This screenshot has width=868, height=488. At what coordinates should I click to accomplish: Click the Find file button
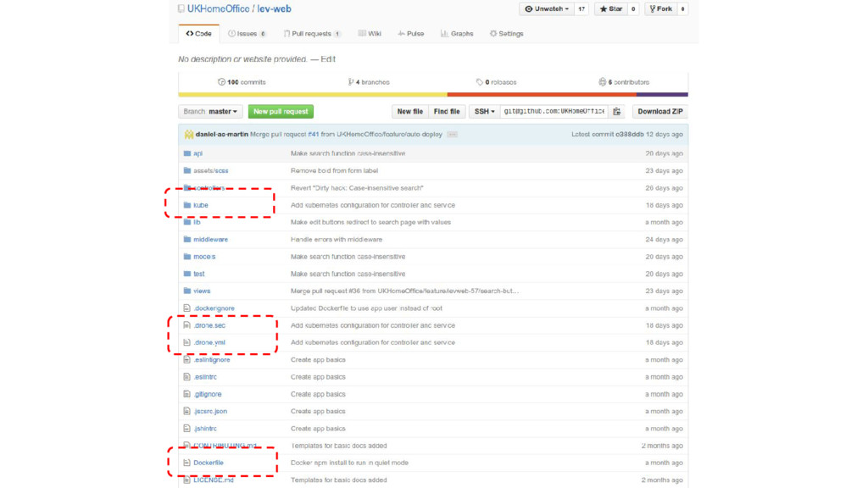(x=447, y=111)
